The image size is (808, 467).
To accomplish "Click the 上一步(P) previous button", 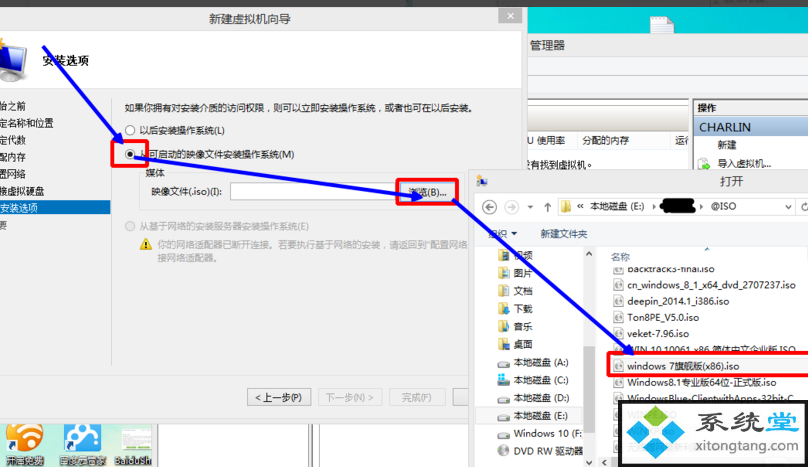I will pos(278,397).
